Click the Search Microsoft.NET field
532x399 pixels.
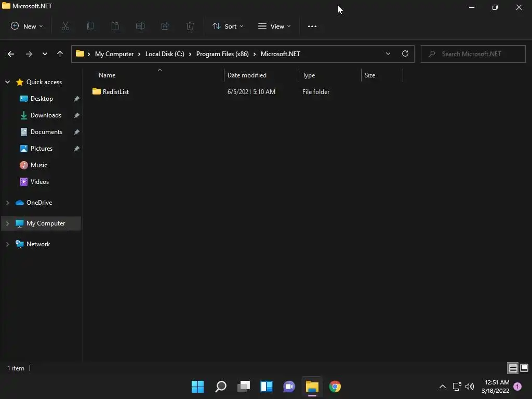point(473,54)
